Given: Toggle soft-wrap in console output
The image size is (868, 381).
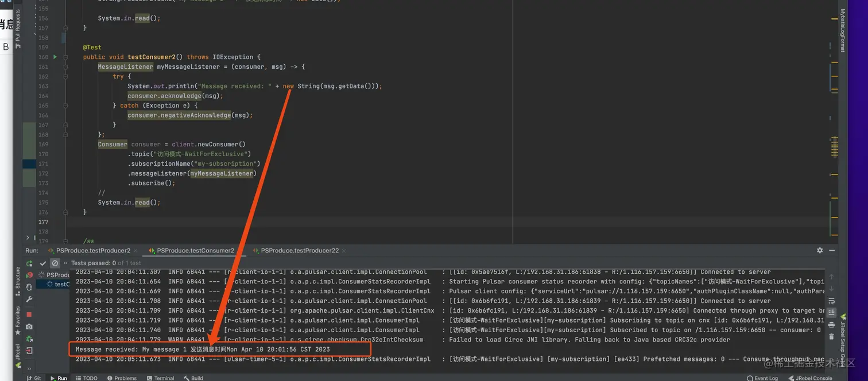Looking at the screenshot, I should (x=832, y=301).
